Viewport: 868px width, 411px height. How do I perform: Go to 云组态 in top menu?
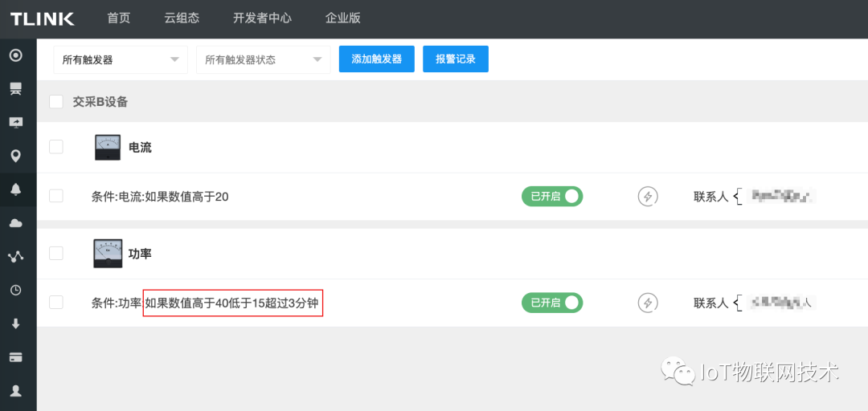181,18
